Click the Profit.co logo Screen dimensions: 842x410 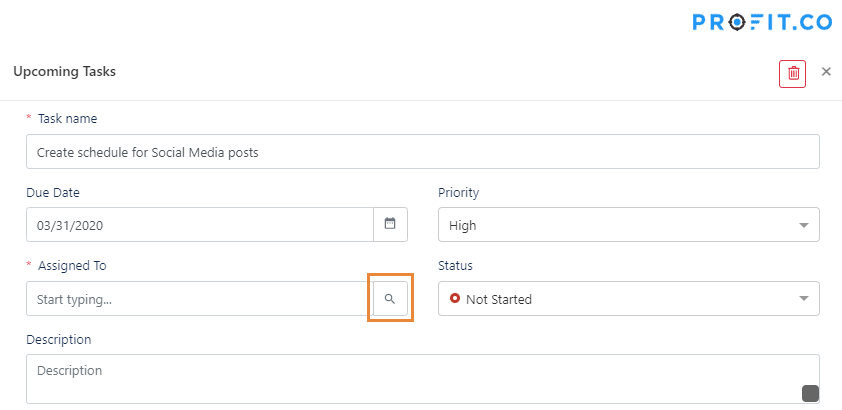tap(762, 22)
